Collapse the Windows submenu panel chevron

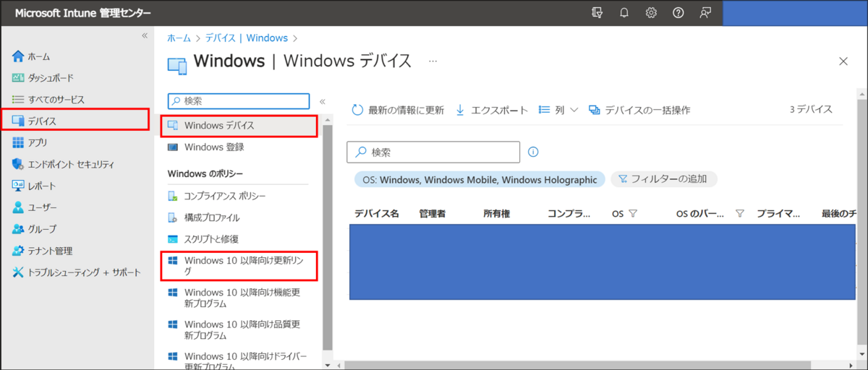click(x=323, y=101)
